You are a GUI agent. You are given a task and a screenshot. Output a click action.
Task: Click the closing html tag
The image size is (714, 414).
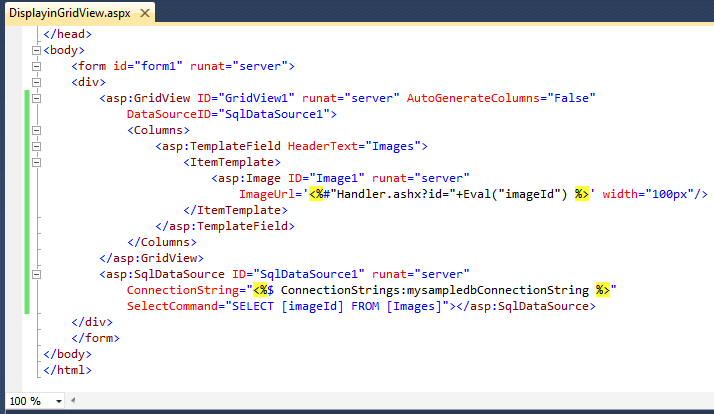67,370
